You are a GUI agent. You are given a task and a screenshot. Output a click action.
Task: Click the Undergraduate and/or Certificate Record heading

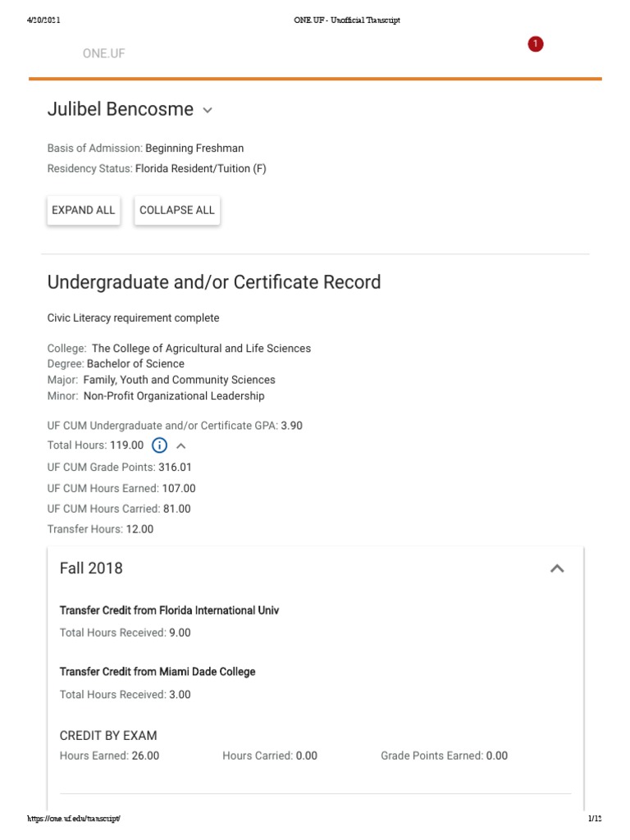click(214, 282)
